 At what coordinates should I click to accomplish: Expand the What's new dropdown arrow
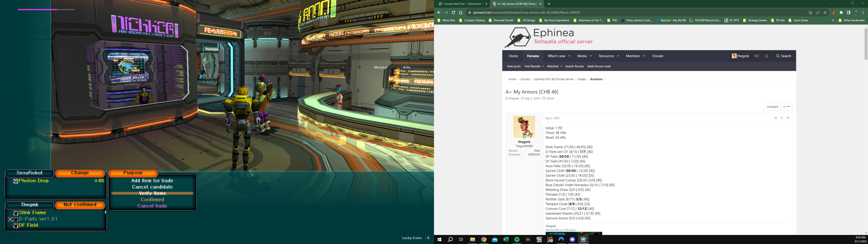(569, 56)
